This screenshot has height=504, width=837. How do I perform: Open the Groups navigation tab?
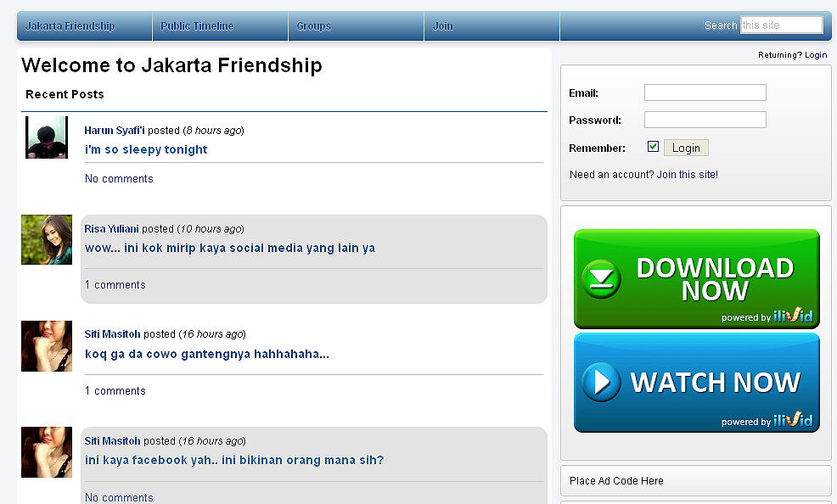point(314,26)
